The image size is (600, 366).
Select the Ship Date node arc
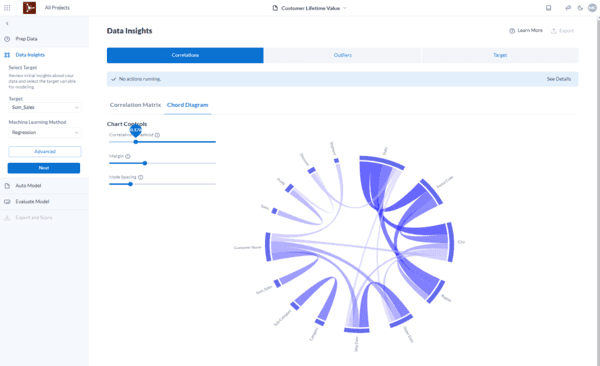357,330
